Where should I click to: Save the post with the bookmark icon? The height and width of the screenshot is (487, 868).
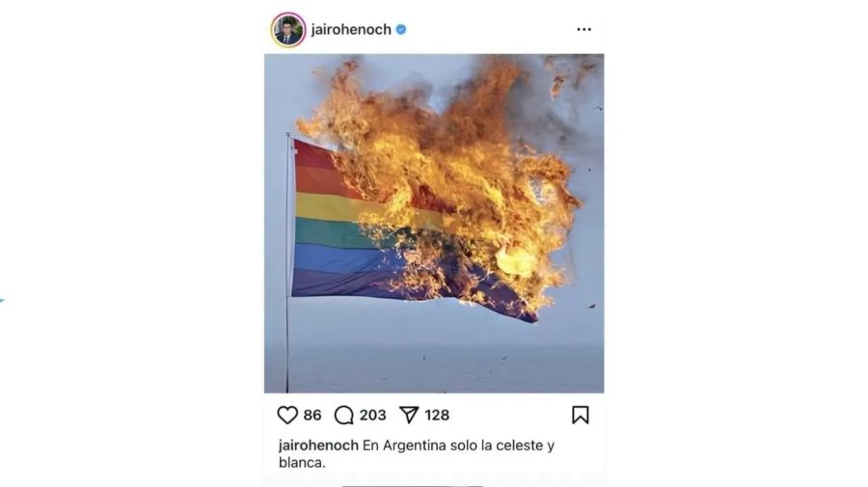[x=581, y=415]
